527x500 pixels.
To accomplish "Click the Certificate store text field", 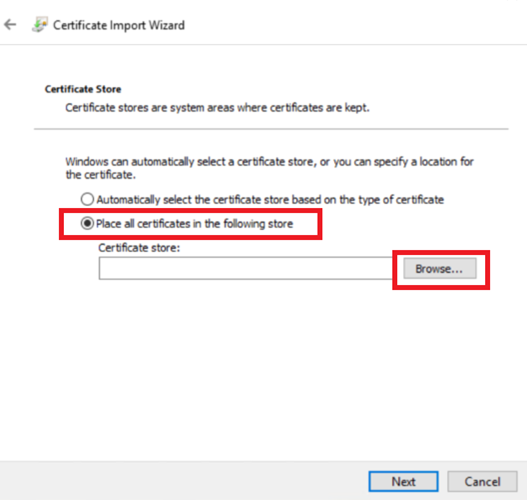I will [246, 268].
